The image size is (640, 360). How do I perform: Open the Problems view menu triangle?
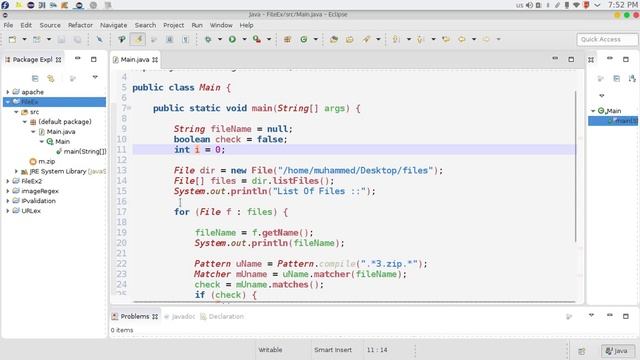coord(591,315)
